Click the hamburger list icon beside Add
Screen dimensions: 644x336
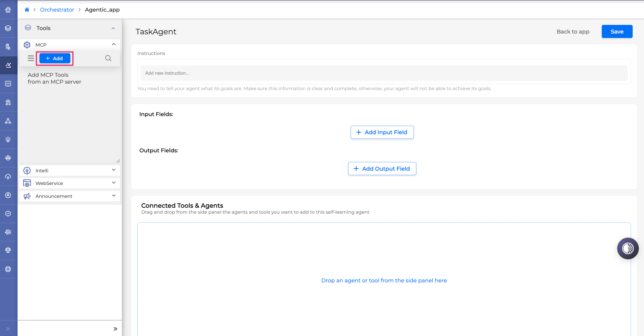[31, 58]
